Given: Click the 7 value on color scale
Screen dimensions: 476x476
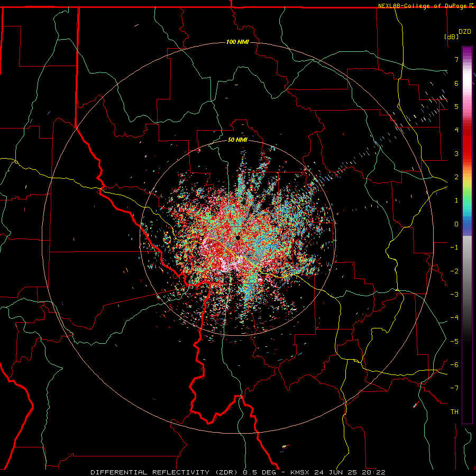Looking at the screenshot, I should (456, 59).
